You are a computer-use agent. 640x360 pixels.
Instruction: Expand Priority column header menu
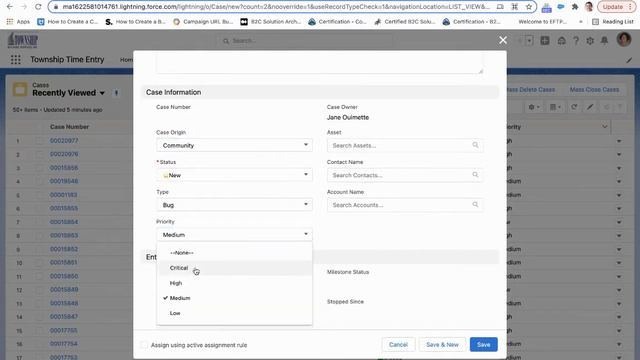coord(604,127)
